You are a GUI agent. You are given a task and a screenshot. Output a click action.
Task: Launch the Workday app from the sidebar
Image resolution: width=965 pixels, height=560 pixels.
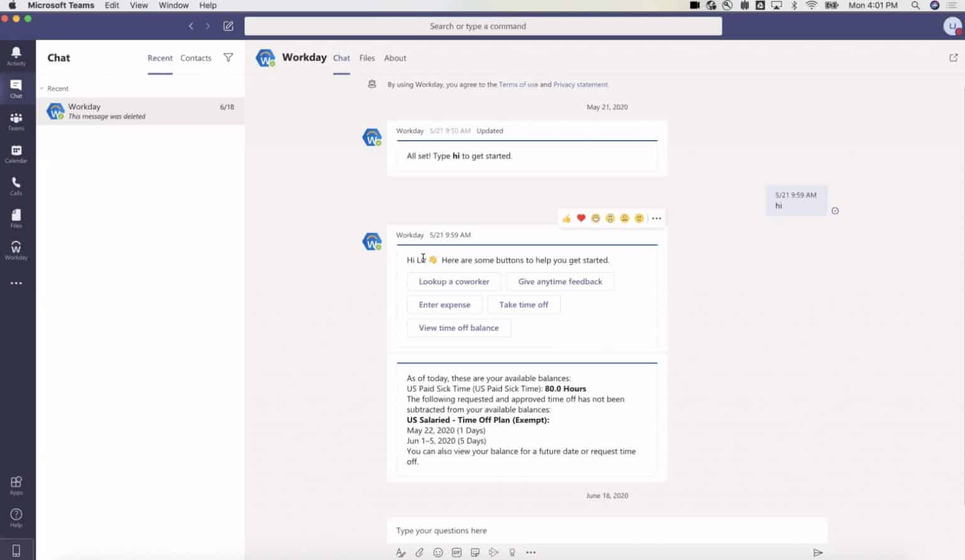[x=17, y=249]
